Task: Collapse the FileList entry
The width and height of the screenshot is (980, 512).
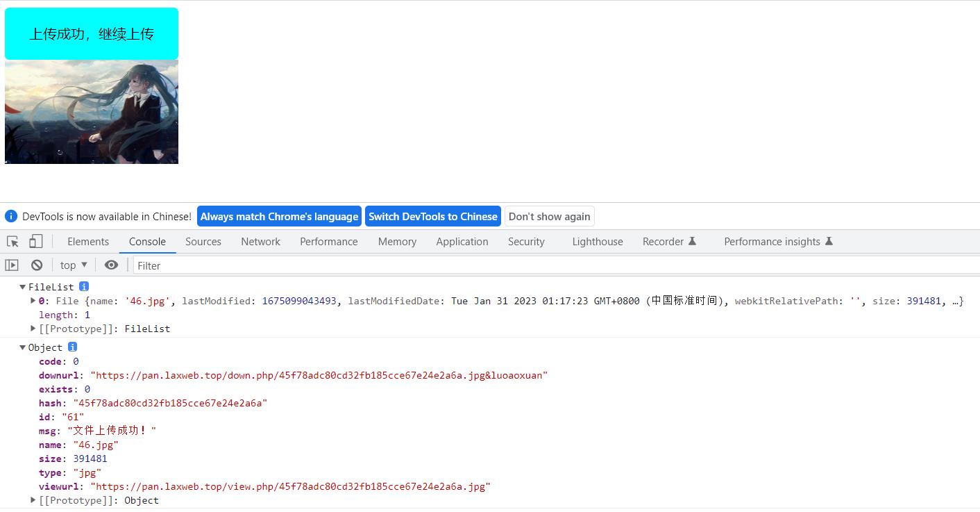Action: (23, 287)
